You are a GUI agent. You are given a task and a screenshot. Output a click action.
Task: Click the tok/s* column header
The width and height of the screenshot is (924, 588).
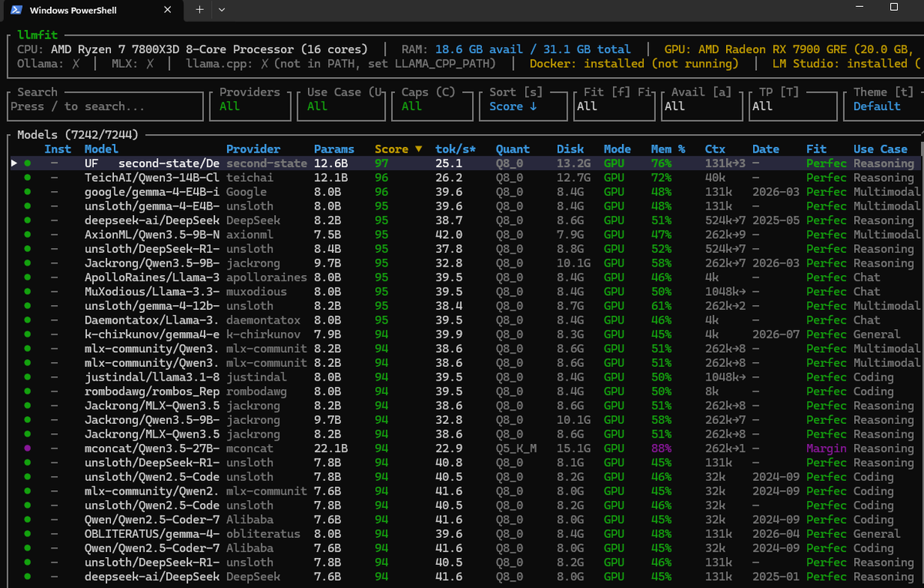[455, 150]
